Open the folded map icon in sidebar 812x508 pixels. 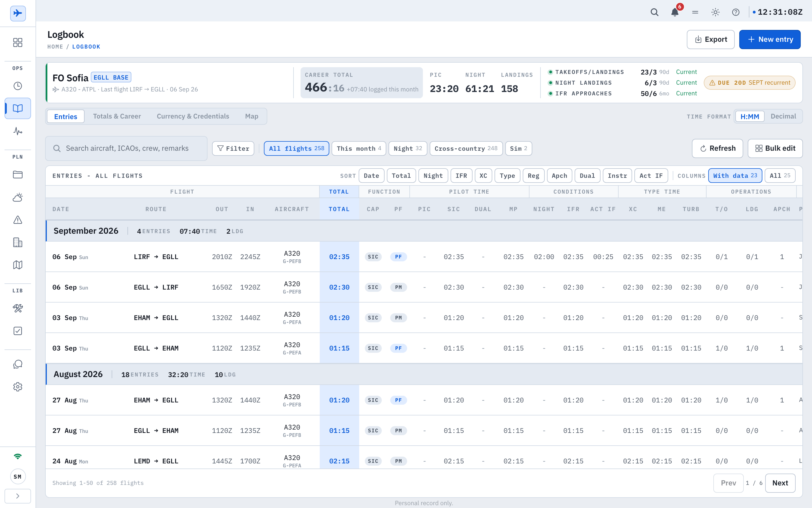(18, 265)
